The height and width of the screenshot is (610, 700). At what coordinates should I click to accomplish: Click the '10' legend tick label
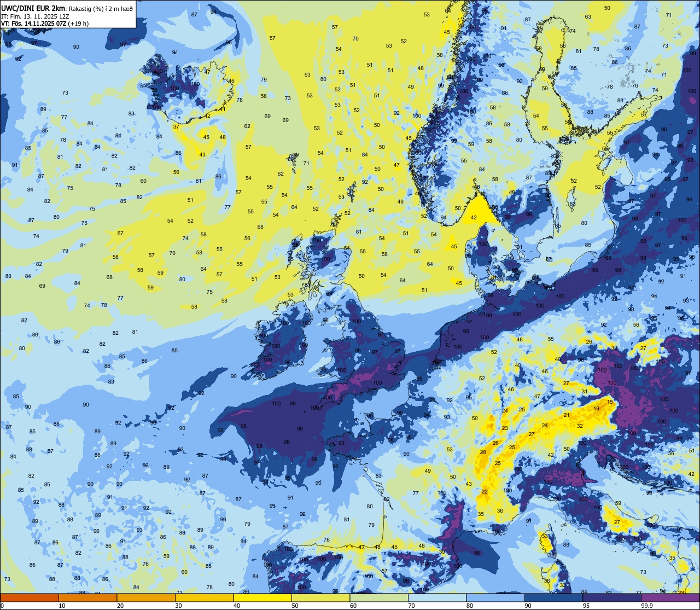click(x=62, y=606)
